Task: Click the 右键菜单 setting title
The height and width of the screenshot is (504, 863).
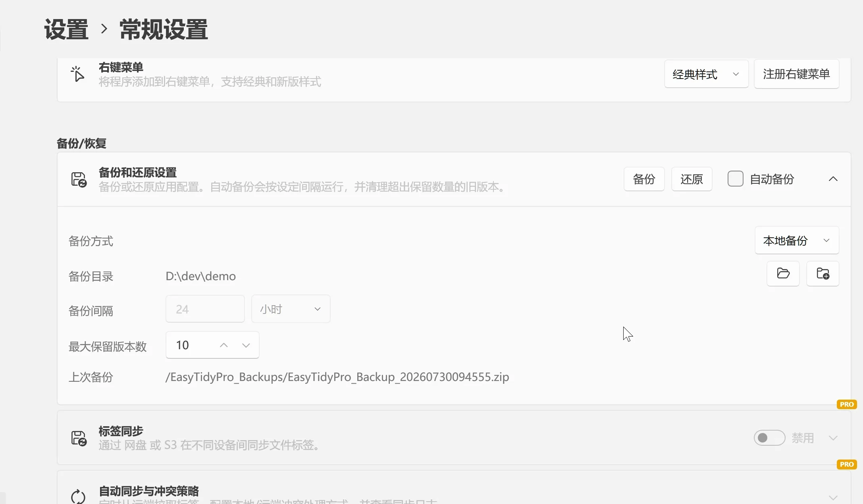Action: click(121, 67)
